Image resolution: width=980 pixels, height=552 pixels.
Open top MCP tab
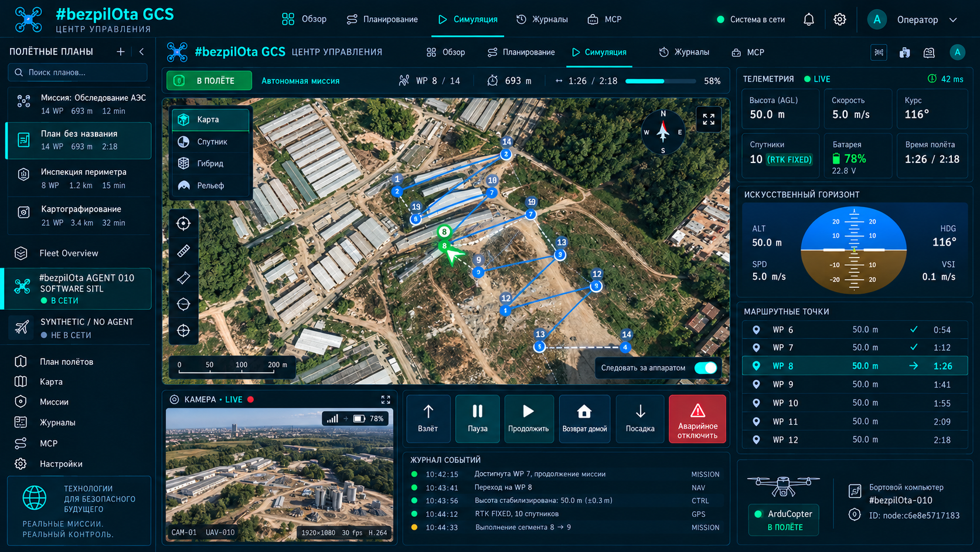tap(604, 19)
